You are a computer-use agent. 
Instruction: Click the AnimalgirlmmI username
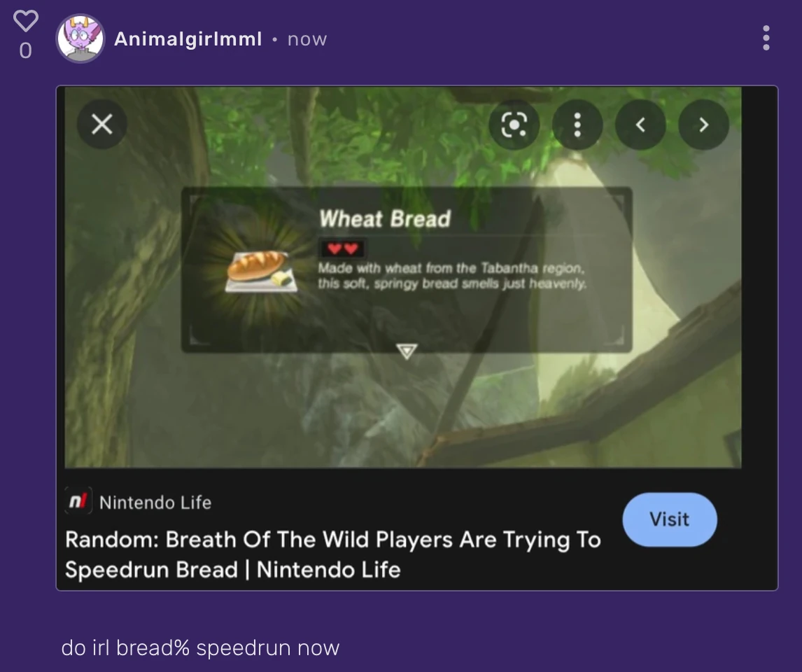pos(188,39)
